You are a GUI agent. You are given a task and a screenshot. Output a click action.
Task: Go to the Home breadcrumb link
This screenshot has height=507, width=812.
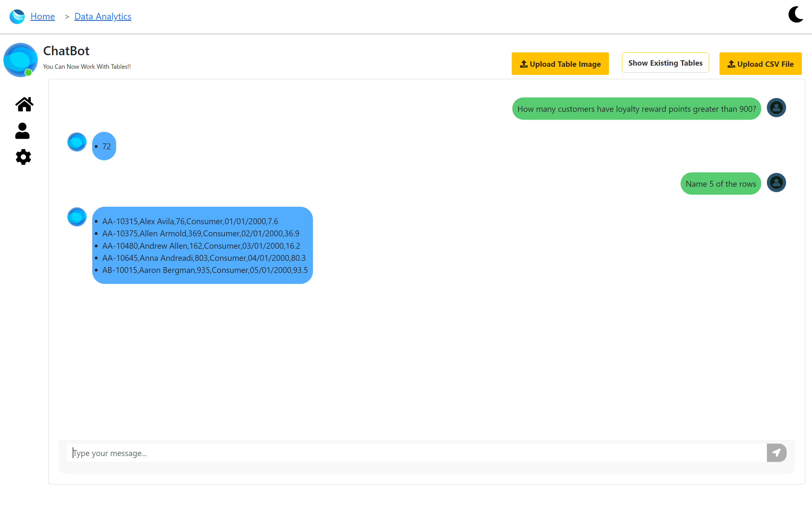point(43,16)
